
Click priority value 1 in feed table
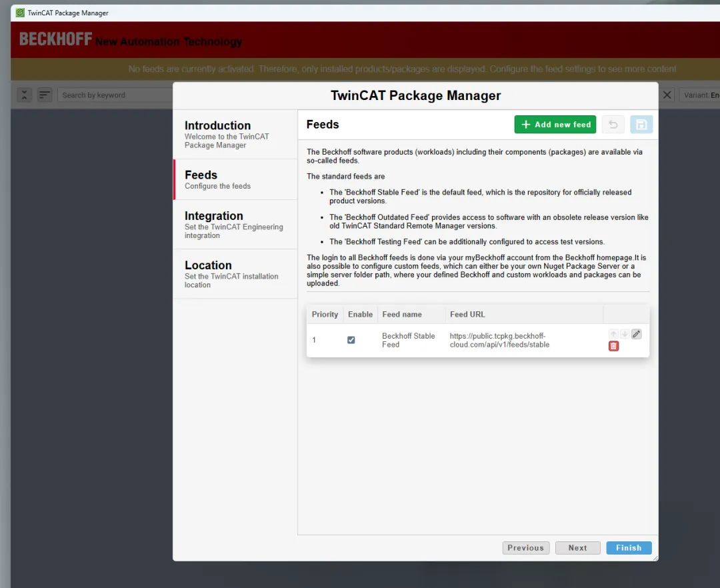(314, 340)
